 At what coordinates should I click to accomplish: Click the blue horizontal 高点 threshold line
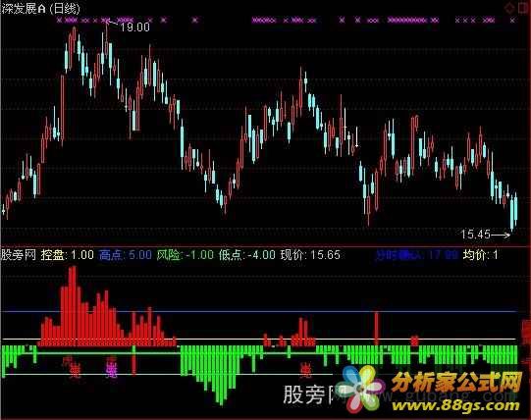(260, 311)
